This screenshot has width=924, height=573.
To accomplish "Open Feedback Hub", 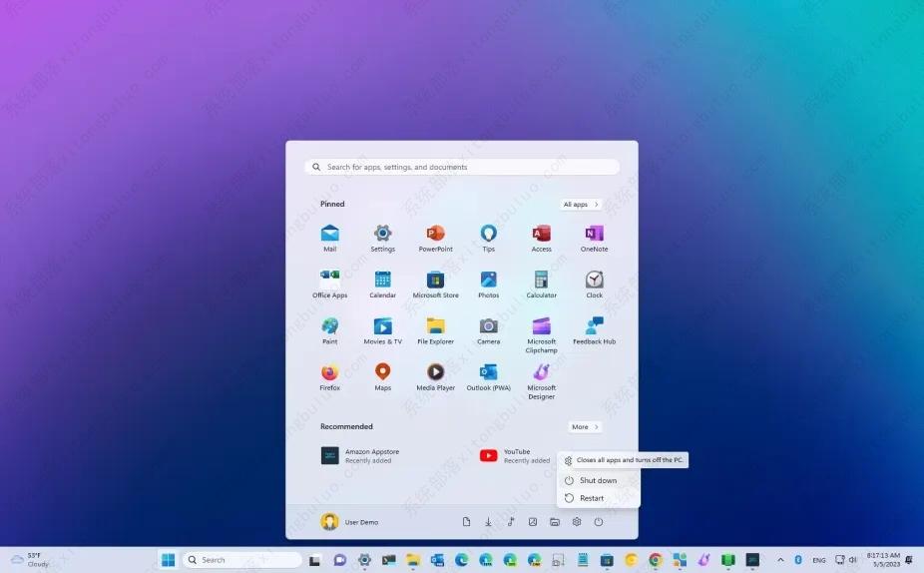I will (x=594, y=330).
